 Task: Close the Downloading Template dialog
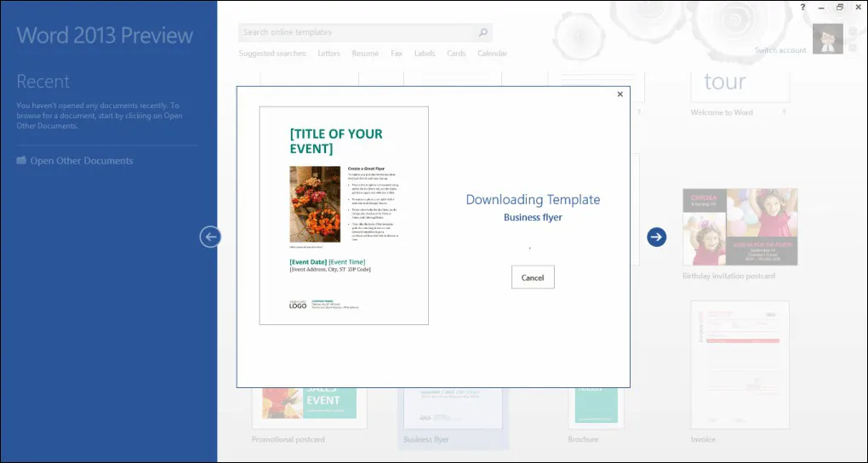click(x=620, y=94)
